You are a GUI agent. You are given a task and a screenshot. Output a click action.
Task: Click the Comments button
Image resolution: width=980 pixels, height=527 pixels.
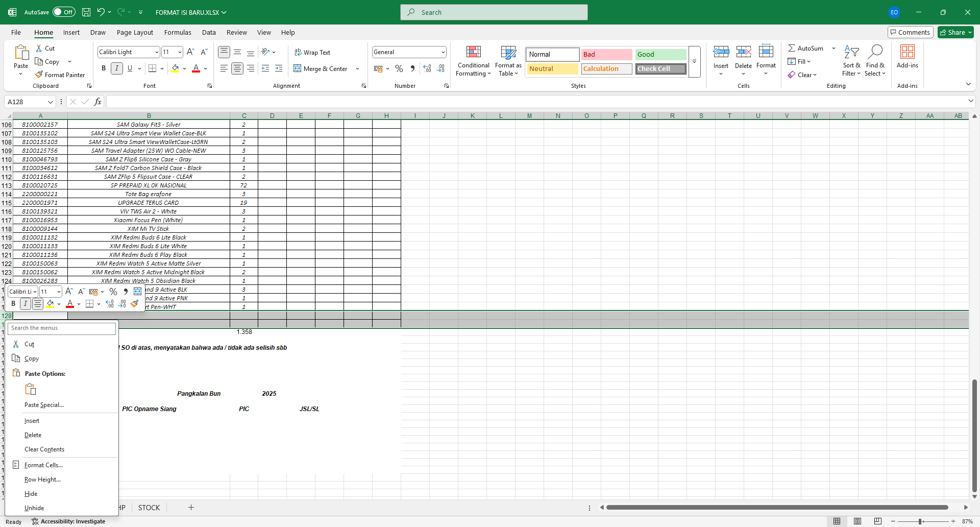(910, 32)
